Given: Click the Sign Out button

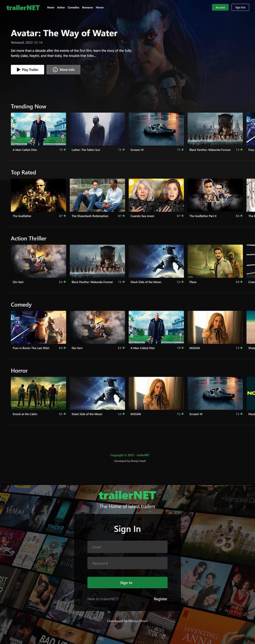Looking at the screenshot, I should coord(240,7).
